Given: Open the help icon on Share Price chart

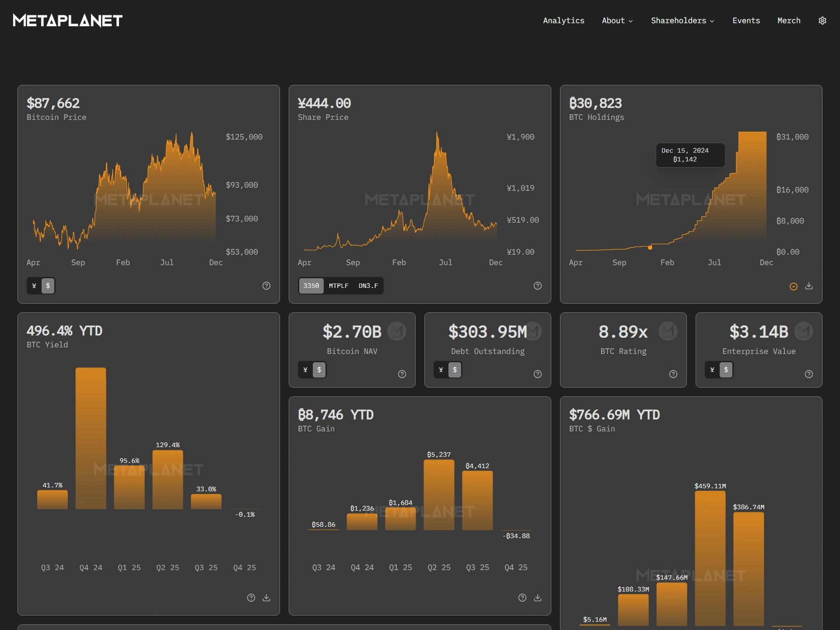Looking at the screenshot, I should coord(538,286).
